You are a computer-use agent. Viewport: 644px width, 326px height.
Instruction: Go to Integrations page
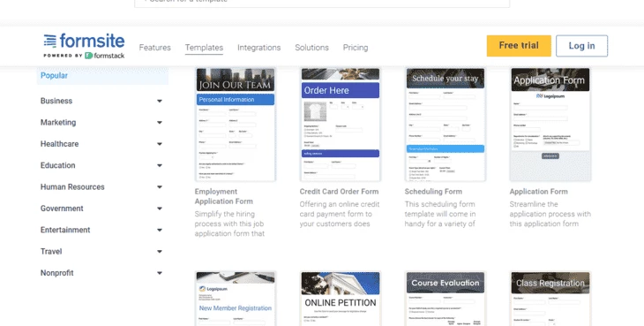point(258,48)
